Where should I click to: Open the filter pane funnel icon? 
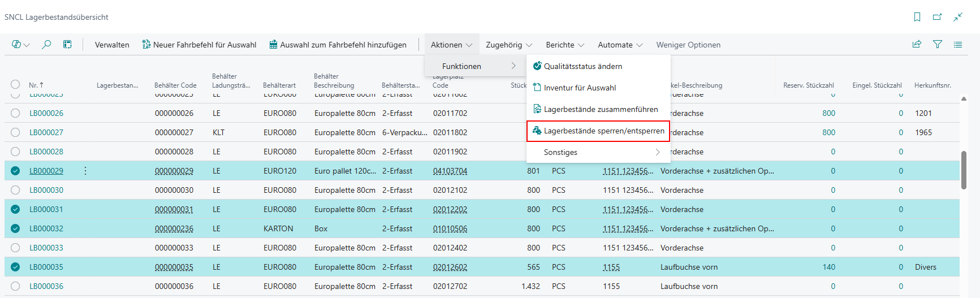938,45
